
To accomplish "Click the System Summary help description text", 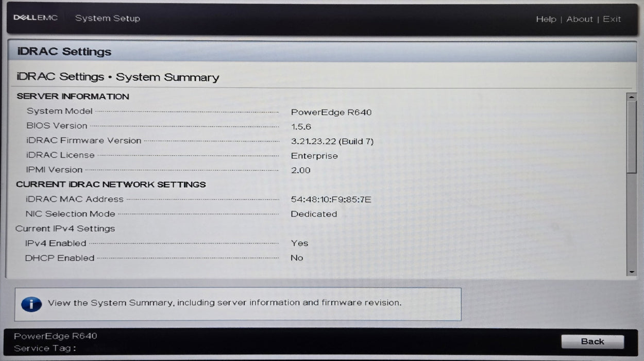I will pos(225,303).
